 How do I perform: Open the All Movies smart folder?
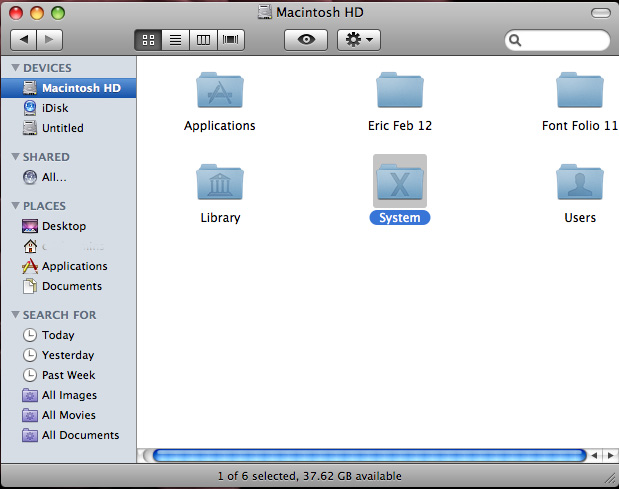[x=69, y=415]
